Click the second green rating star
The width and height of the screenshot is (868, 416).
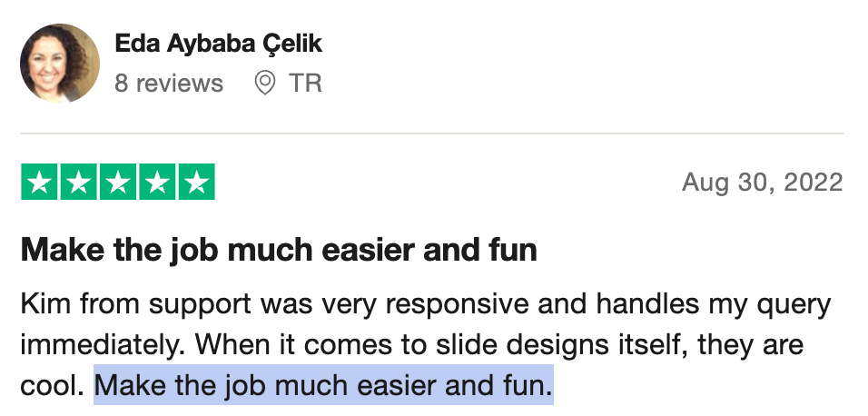[79, 182]
